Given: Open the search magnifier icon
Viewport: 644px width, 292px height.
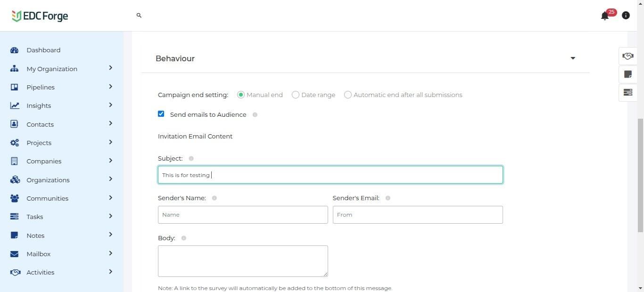Looking at the screenshot, I should click(x=139, y=16).
